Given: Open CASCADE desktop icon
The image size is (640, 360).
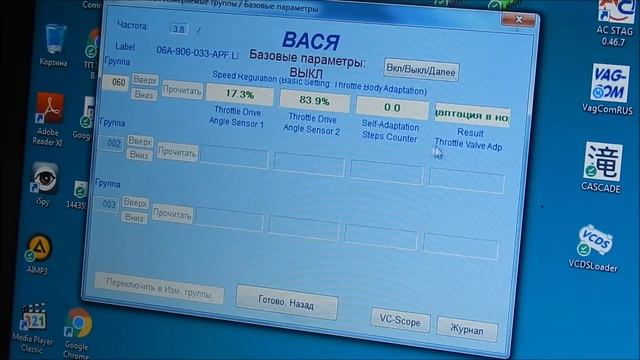Looking at the screenshot, I should click(x=601, y=167).
